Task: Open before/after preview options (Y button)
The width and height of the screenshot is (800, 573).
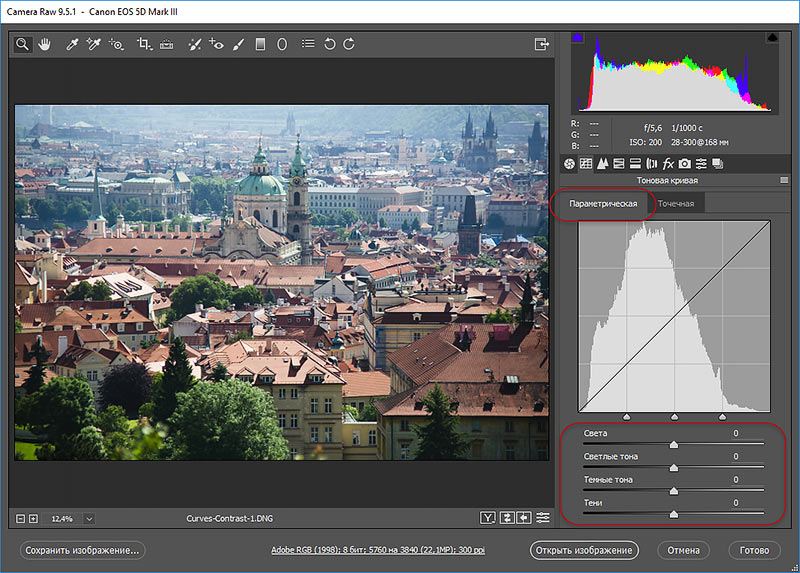Action: (x=488, y=518)
